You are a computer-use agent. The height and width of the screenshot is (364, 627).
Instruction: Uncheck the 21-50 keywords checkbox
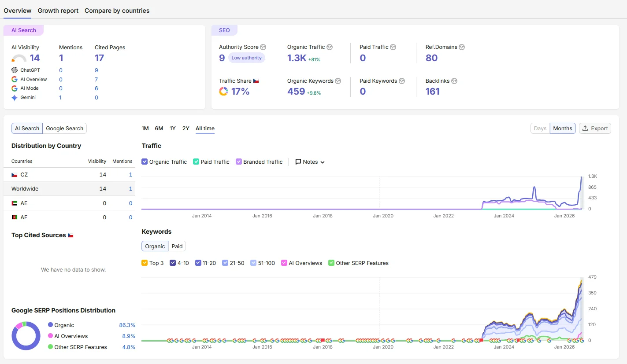pyautogui.click(x=225, y=263)
